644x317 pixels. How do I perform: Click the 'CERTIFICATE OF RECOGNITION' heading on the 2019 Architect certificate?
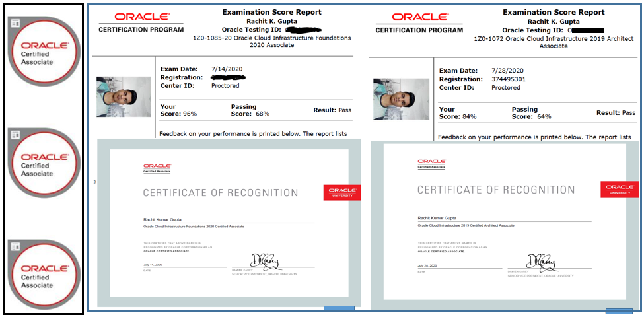(496, 190)
